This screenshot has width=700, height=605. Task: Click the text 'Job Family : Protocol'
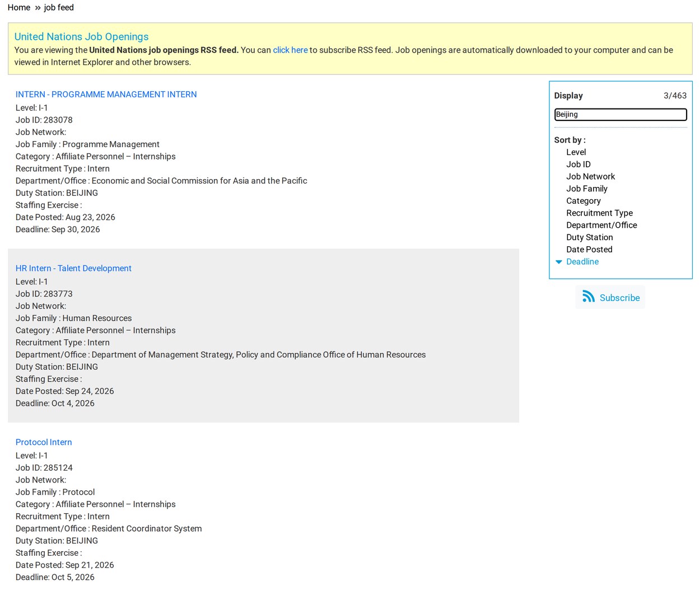55,493
